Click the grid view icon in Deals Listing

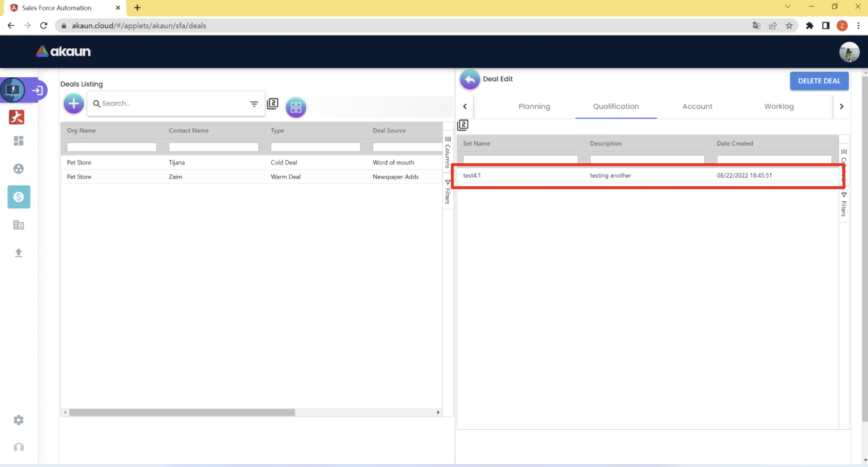pos(296,107)
